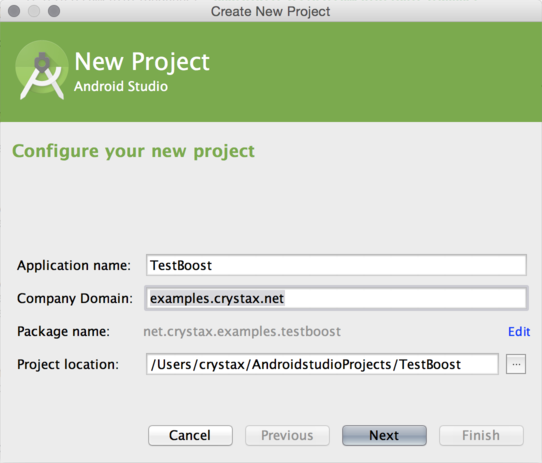The height and width of the screenshot is (463, 542).
Task: Click the Next button
Action: point(384,435)
